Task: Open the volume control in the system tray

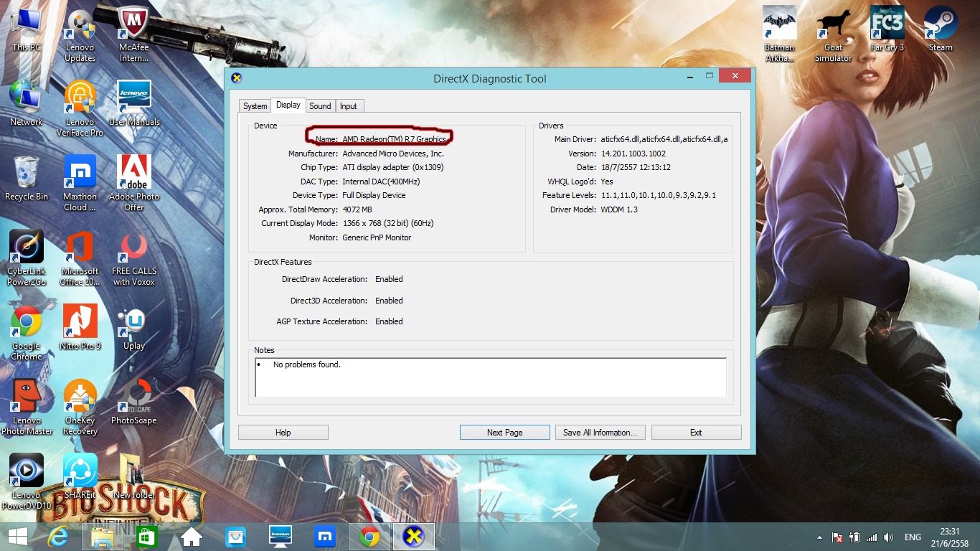Action: 890,537
